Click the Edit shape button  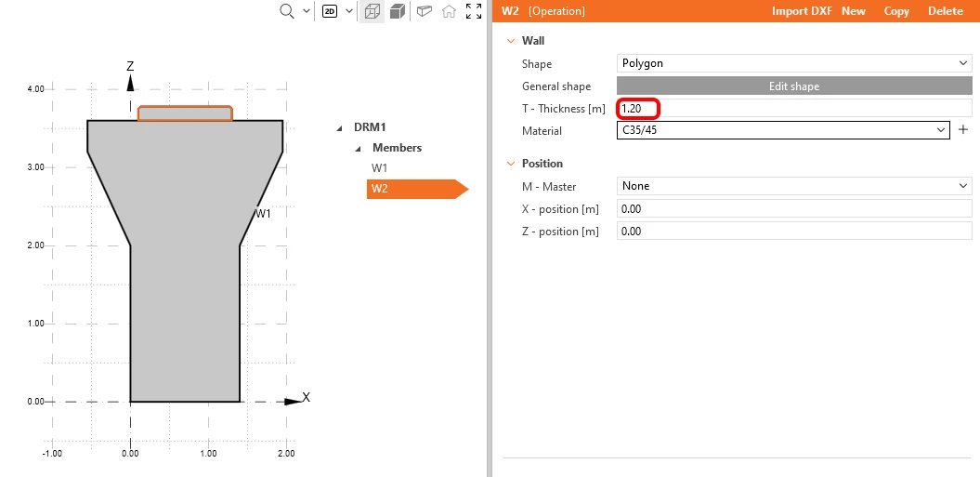pyautogui.click(x=794, y=86)
